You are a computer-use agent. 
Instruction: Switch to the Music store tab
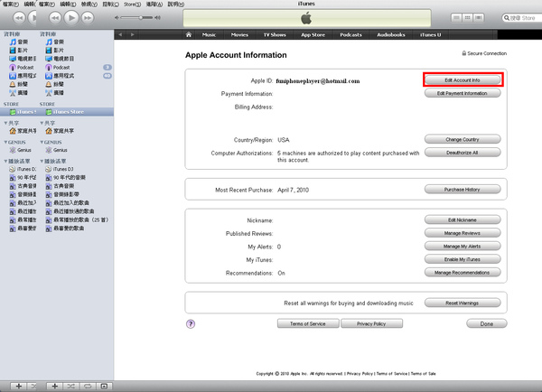coord(210,34)
